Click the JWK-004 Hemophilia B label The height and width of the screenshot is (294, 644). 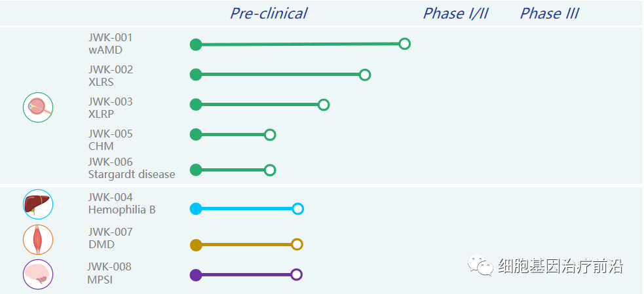pyautogui.click(x=122, y=204)
